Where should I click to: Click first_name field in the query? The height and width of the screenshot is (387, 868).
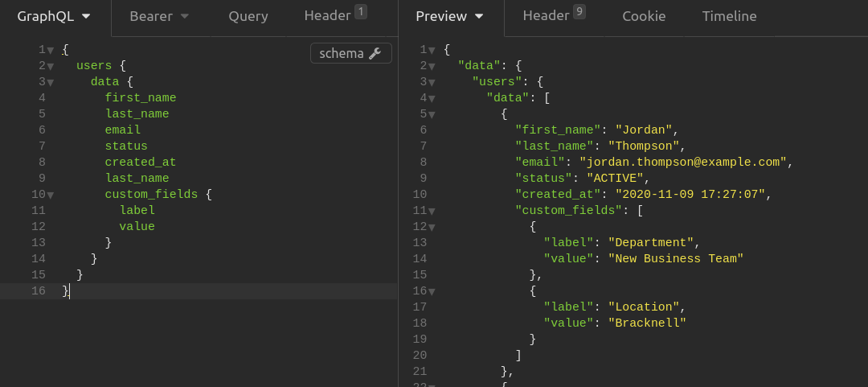[141, 98]
